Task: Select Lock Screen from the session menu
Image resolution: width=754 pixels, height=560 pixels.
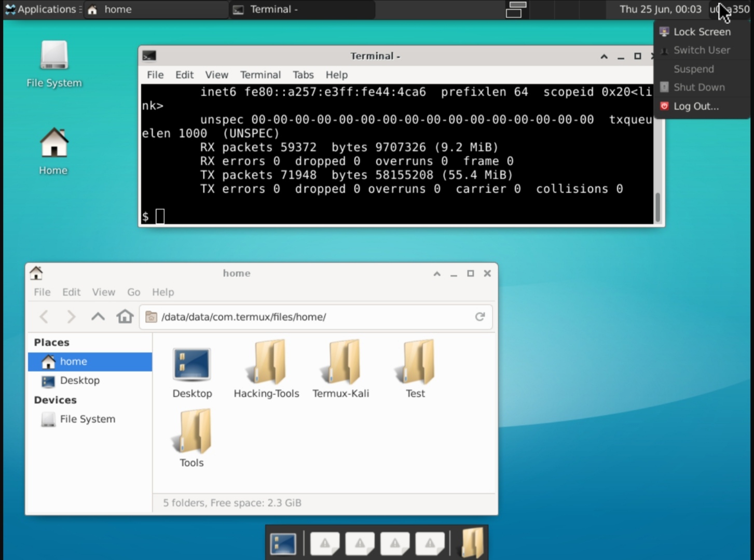Action: (x=701, y=32)
